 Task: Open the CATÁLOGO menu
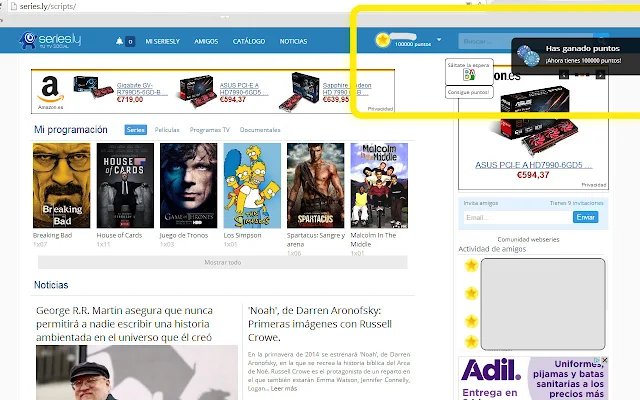click(249, 41)
